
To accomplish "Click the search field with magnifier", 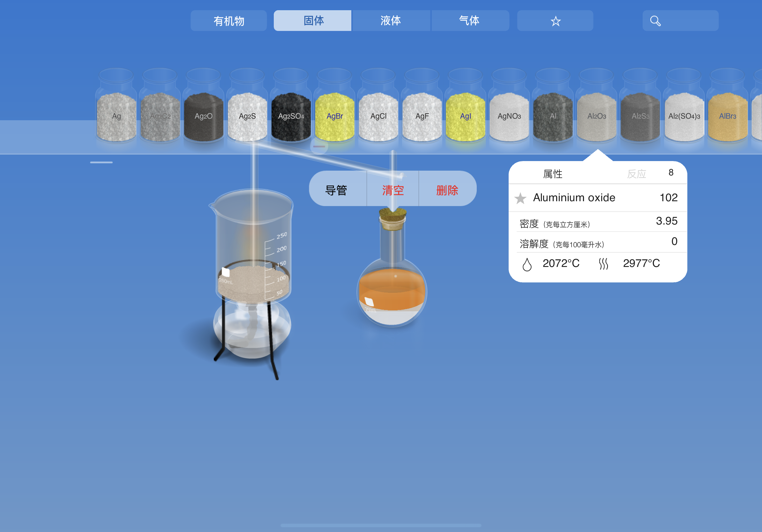I will point(680,21).
